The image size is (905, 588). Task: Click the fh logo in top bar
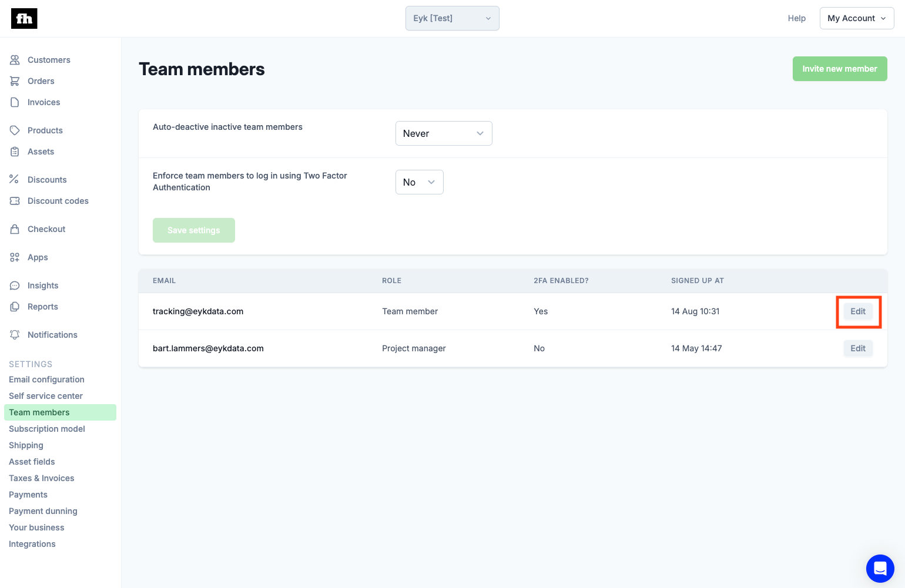click(24, 19)
